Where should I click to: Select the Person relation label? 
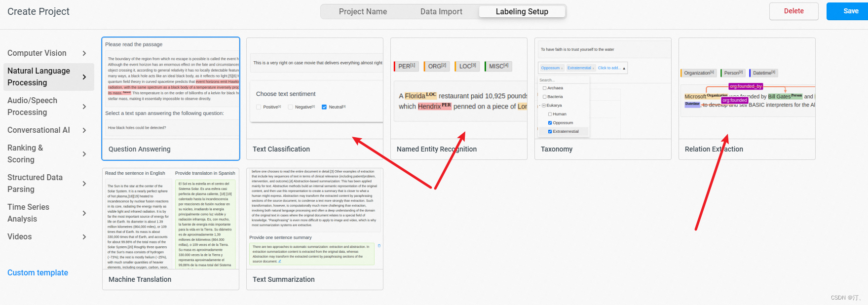tap(733, 73)
